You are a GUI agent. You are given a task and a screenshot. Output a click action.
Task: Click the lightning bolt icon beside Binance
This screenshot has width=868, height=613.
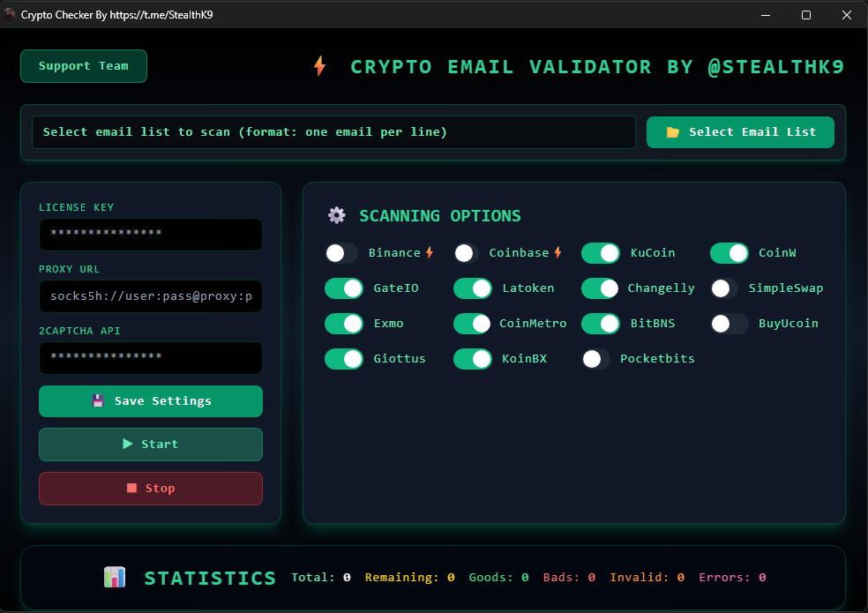430,253
